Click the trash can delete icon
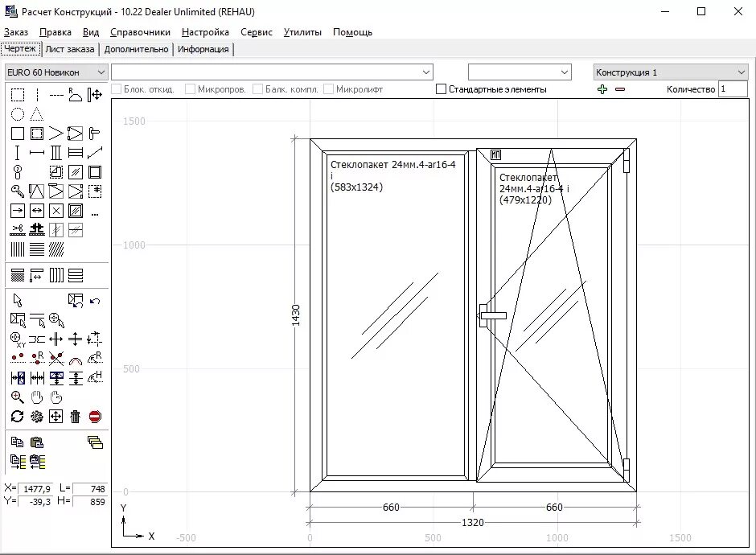The image size is (756, 555). (x=76, y=416)
